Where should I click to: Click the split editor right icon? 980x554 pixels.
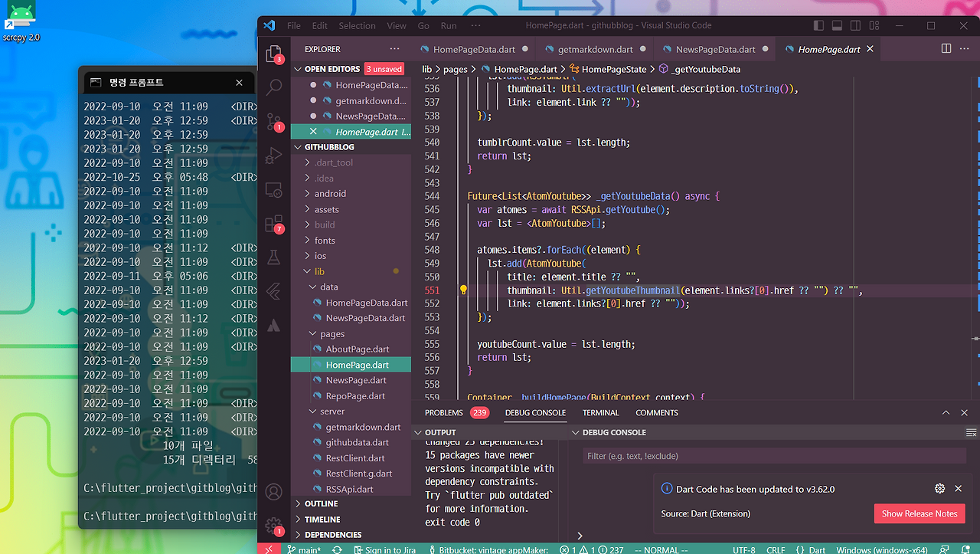946,49
